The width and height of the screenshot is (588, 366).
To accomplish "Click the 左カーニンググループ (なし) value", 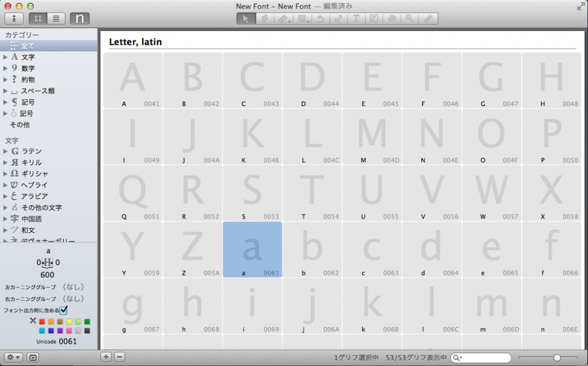I will click(x=73, y=286).
